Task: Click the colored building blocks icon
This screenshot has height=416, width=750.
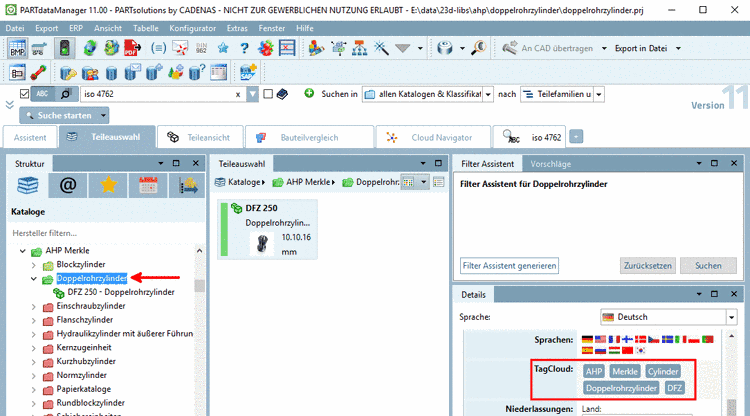Action: pos(316,48)
